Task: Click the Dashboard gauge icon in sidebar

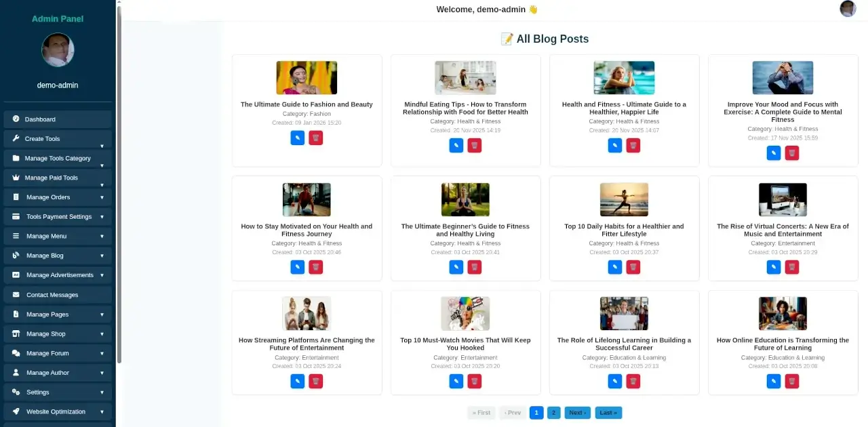Action: click(x=16, y=119)
